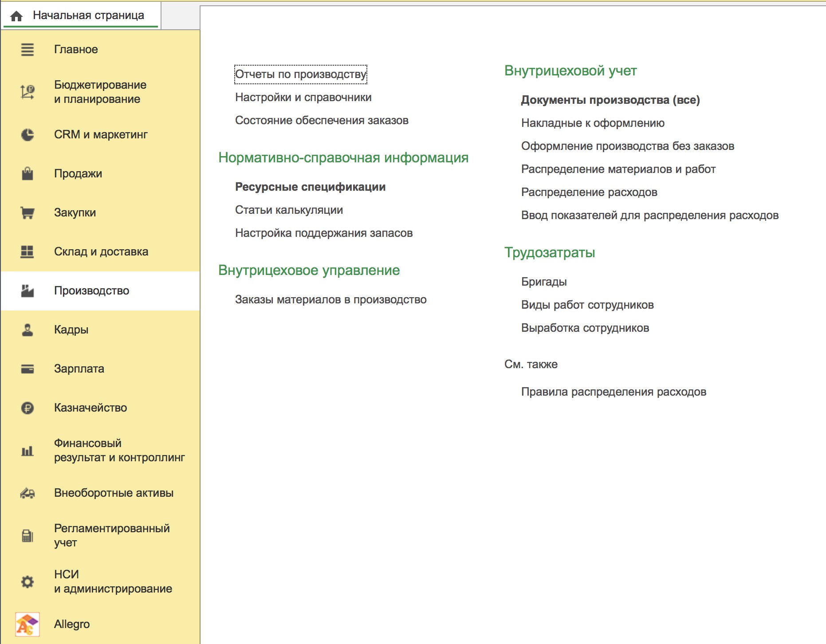826x644 pixels.
Task: Select the Внеоборотные активы vehicle icon
Action: coord(28,493)
